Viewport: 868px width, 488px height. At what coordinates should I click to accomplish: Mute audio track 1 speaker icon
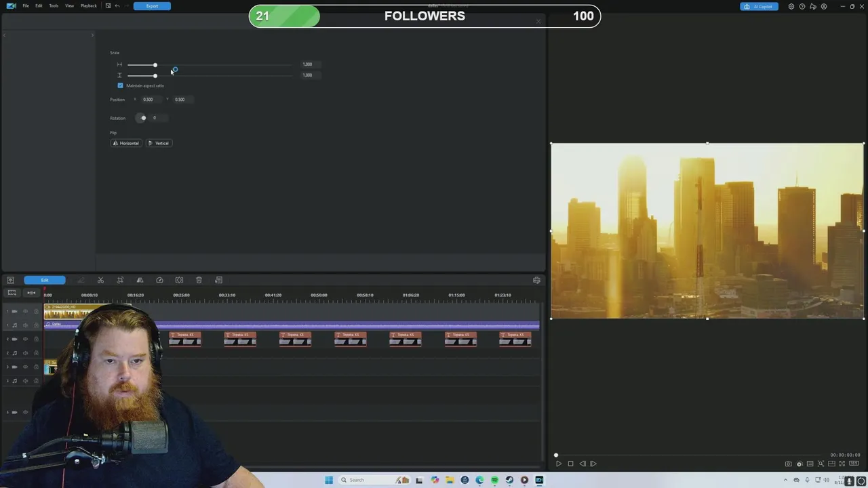point(26,325)
